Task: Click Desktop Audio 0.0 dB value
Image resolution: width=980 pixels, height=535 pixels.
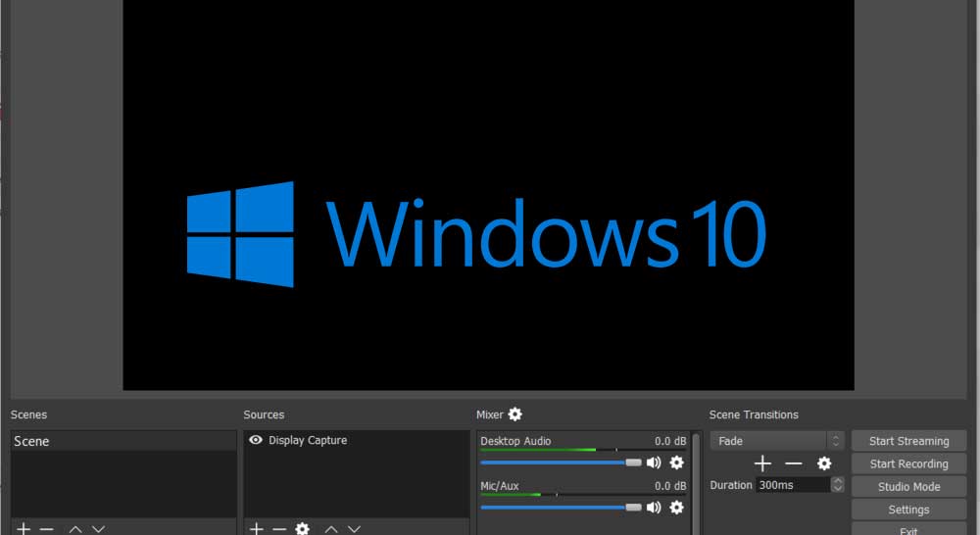Action: pos(670,441)
